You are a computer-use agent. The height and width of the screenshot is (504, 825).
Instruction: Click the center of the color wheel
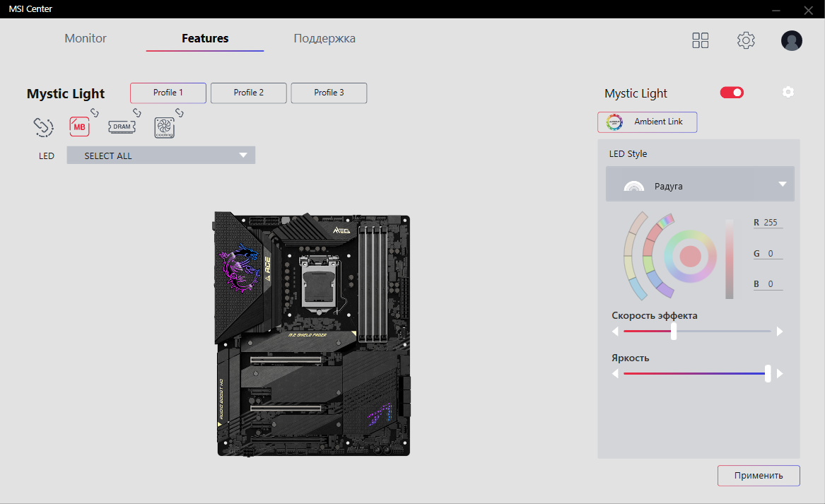[690, 256]
